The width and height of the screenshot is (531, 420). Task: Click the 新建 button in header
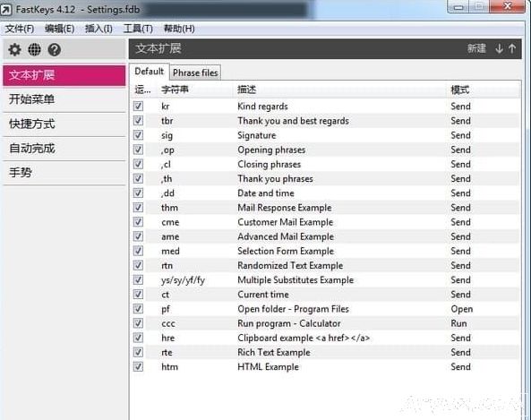pyautogui.click(x=476, y=48)
